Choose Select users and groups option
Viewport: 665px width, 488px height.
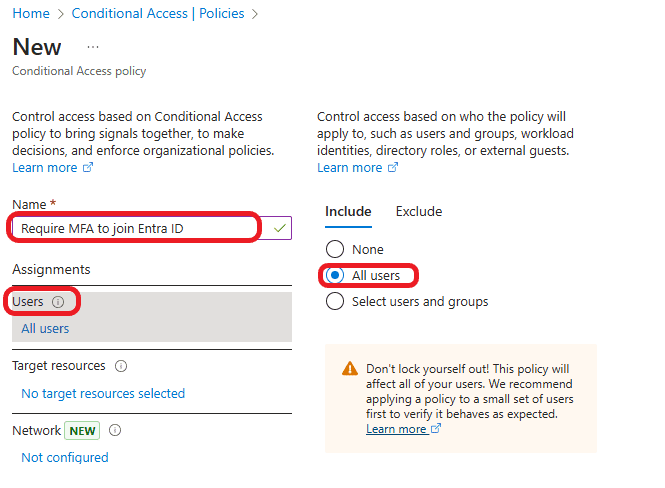[335, 301]
